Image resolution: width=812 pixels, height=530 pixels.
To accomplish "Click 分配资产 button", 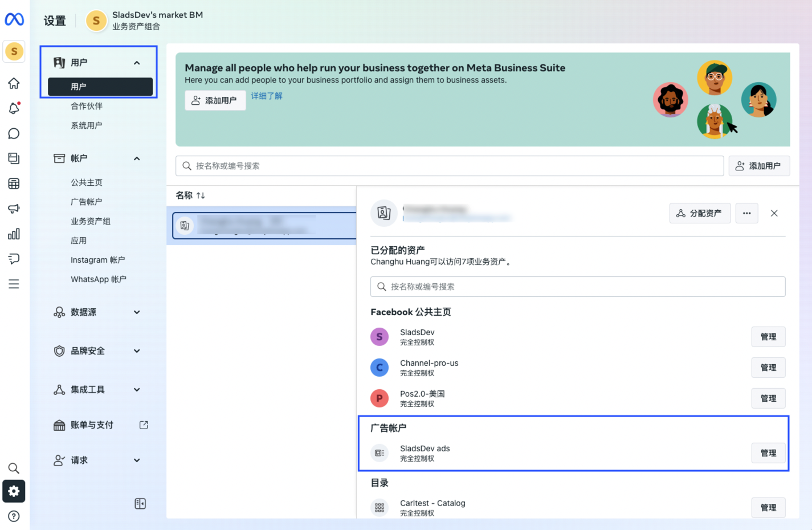I will [x=699, y=213].
